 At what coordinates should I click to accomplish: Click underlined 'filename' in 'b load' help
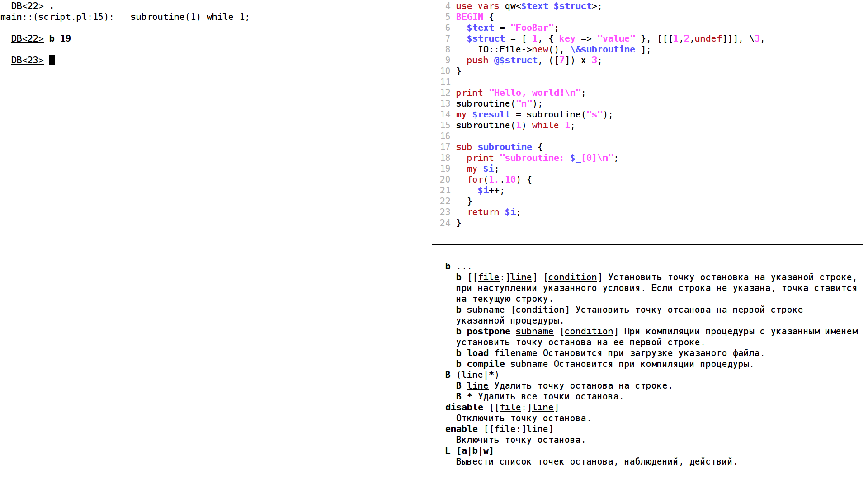(515, 353)
